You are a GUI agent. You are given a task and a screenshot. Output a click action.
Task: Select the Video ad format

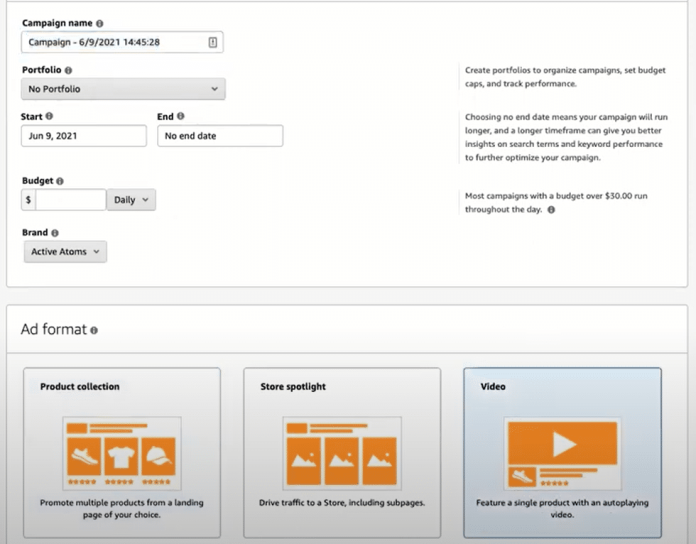(x=562, y=452)
